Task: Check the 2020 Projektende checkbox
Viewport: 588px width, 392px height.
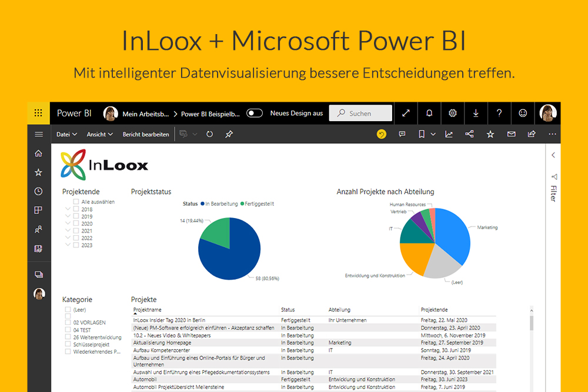Action: pyautogui.click(x=76, y=223)
